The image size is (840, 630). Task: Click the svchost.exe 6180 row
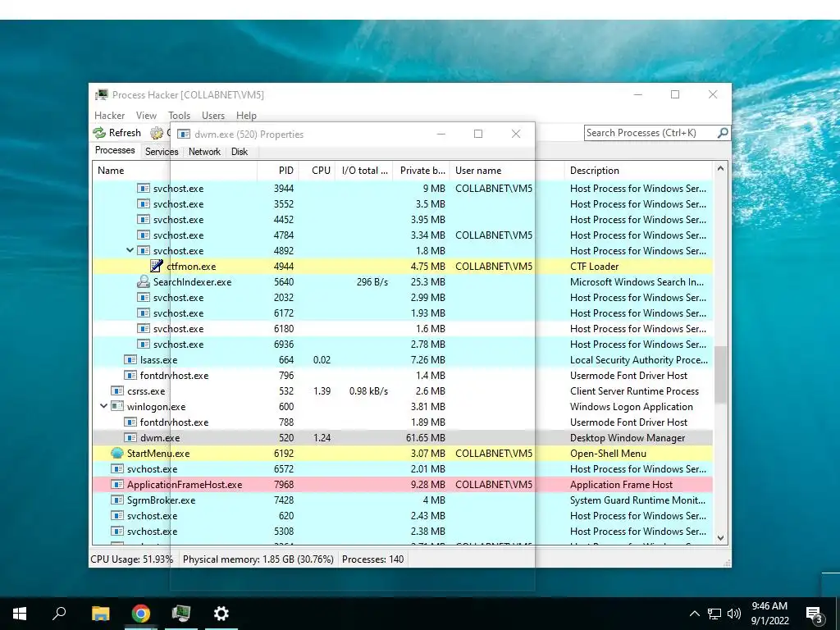click(x=403, y=328)
